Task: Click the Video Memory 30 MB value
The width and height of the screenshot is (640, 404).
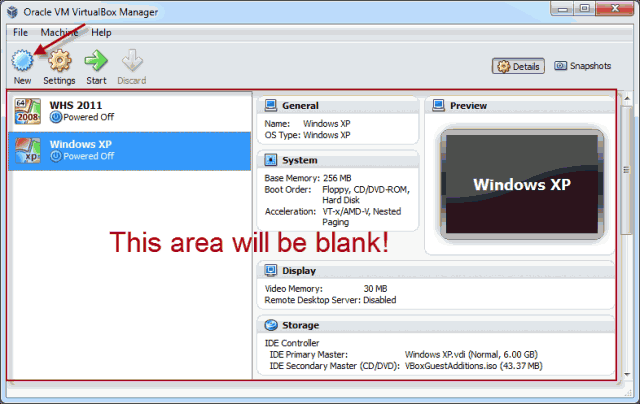Action: point(375,289)
